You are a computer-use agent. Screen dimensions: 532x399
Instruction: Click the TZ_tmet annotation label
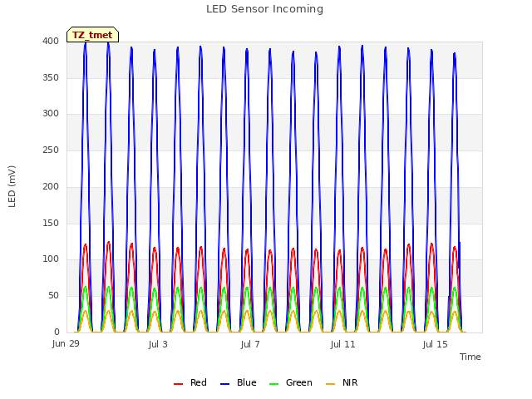(x=92, y=35)
